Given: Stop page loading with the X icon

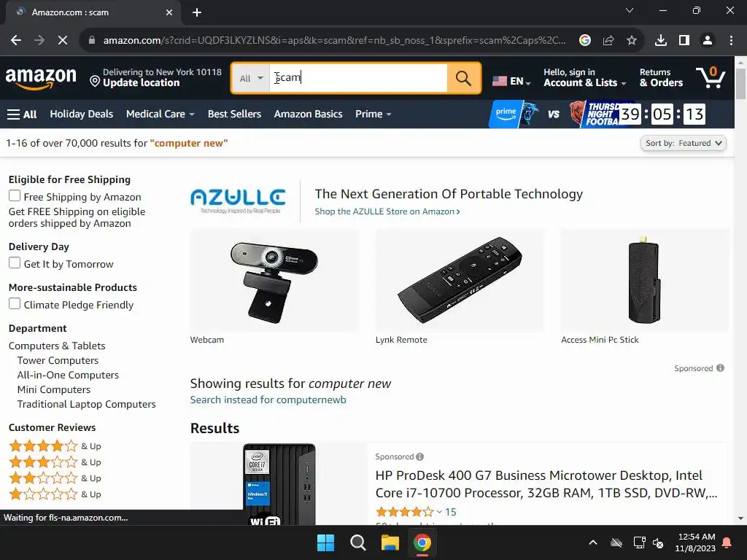Looking at the screenshot, I should [63, 41].
